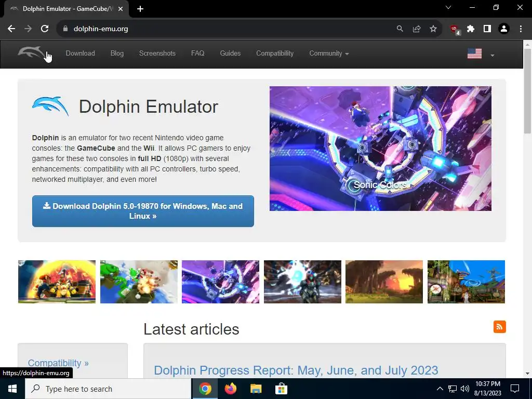Open the language flag dropdown
The width and height of the screenshot is (532, 399).
tap(481, 54)
